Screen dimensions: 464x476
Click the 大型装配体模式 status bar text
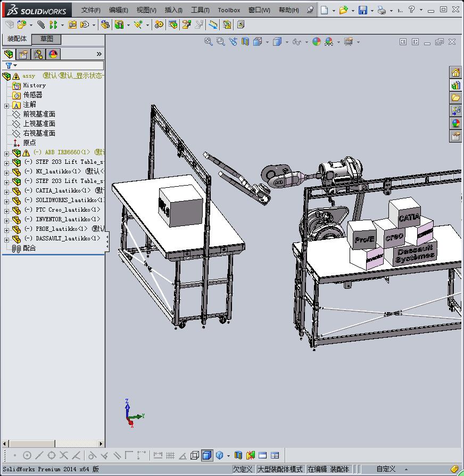pos(280,469)
